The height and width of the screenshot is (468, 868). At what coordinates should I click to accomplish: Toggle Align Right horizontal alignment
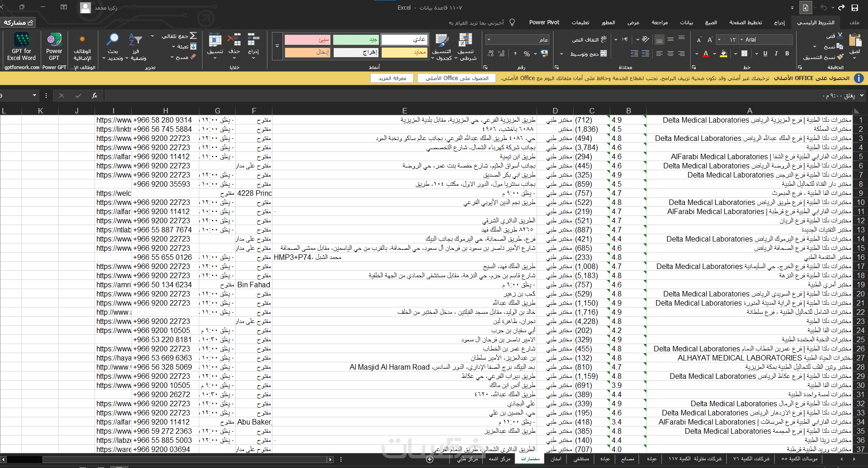tap(682, 54)
